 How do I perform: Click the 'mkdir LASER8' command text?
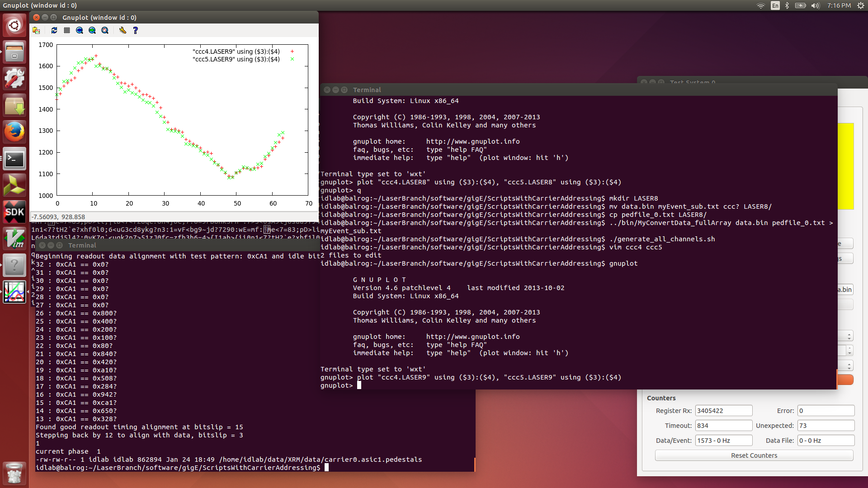click(x=633, y=198)
